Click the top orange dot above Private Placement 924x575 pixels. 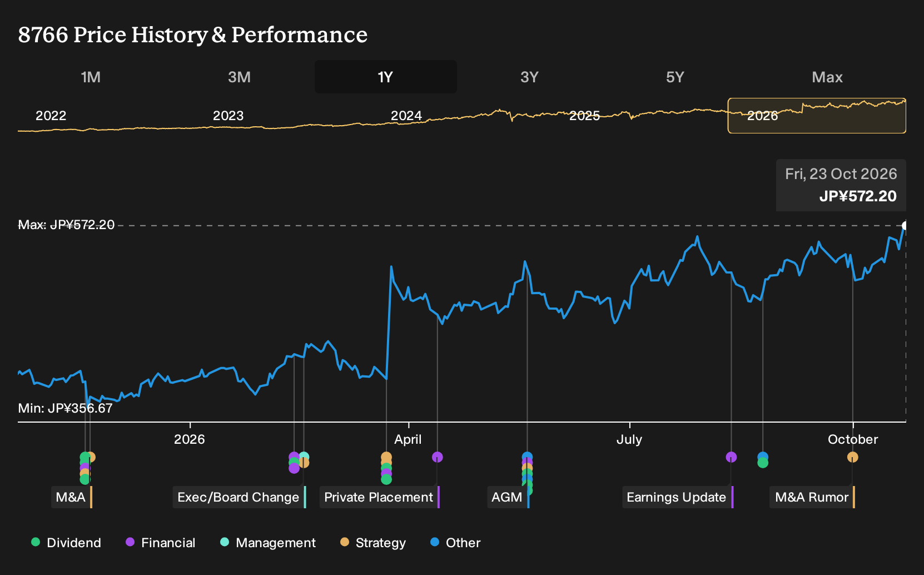coord(386,457)
